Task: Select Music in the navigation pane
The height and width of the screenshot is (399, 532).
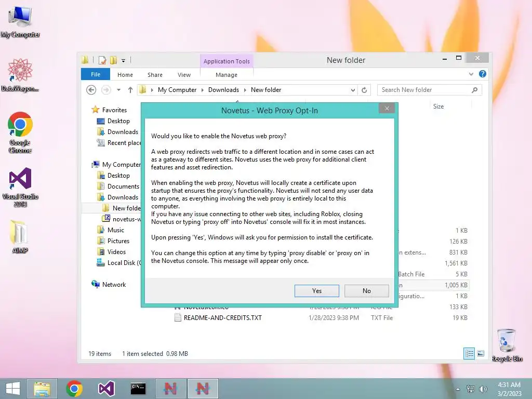Action: (111, 230)
